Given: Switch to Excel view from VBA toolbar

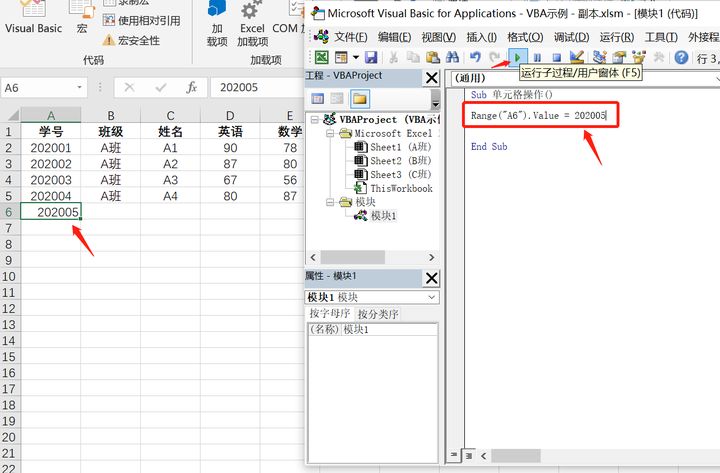Looking at the screenshot, I should coord(321,57).
